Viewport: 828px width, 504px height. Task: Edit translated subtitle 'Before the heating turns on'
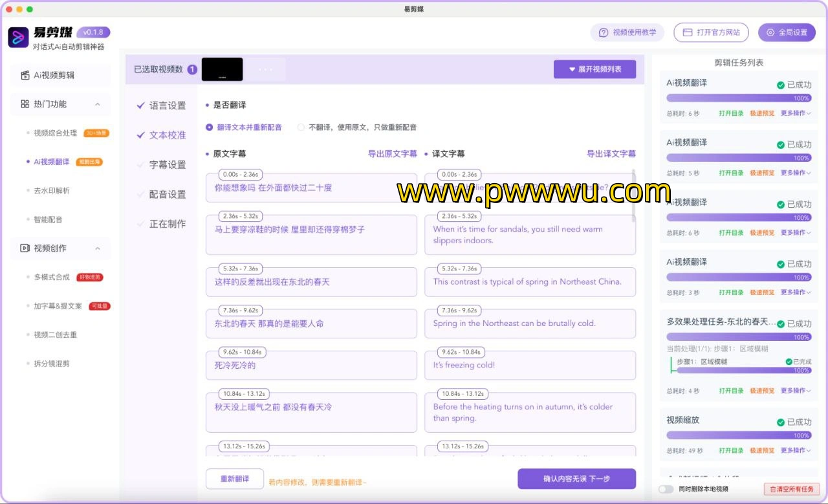point(530,412)
